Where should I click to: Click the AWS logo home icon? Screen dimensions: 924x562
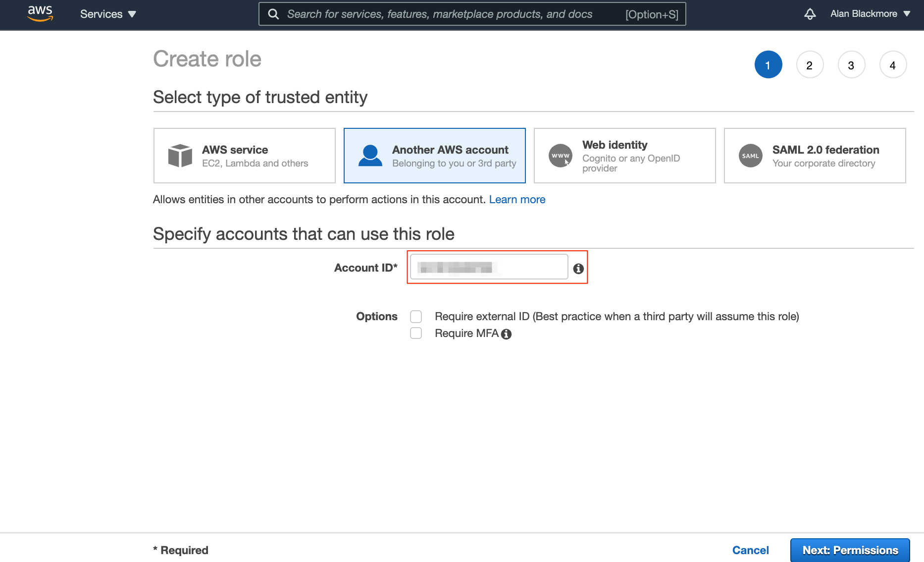40,14
